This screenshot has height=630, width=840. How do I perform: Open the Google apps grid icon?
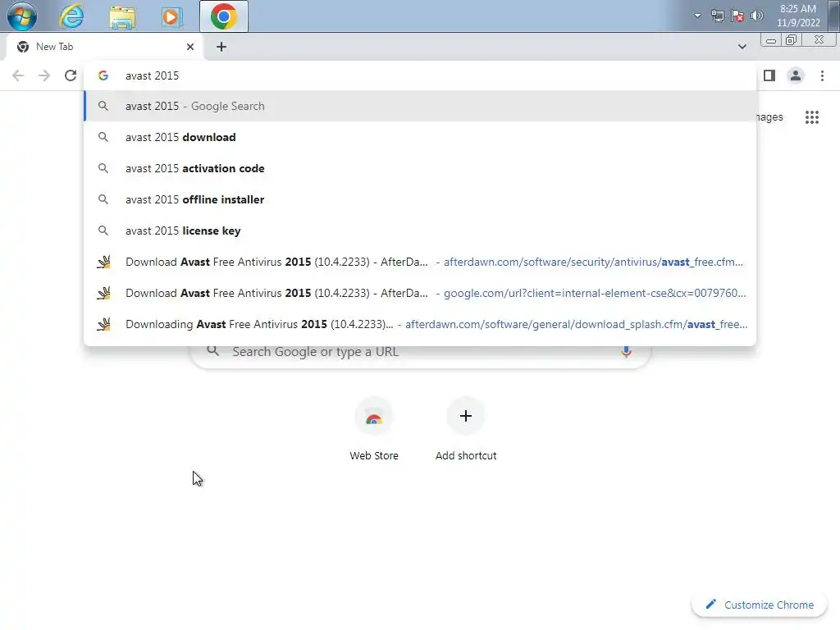[x=811, y=116]
